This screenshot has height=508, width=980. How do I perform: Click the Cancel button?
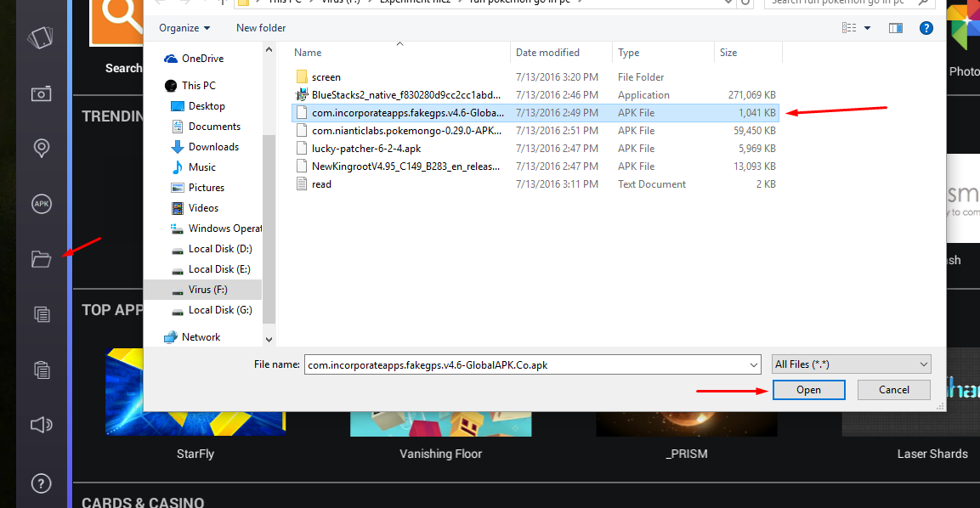[894, 390]
